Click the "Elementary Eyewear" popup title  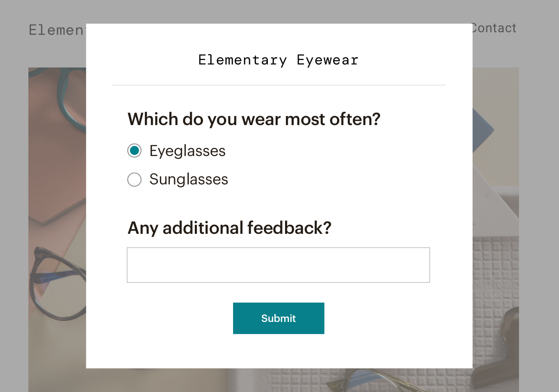point(278,60)
